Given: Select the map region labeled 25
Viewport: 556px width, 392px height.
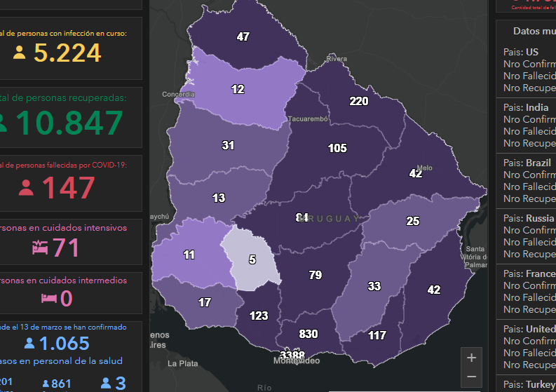Looking at the screenshot, I should pyautogui.click(x=413, y=221).
